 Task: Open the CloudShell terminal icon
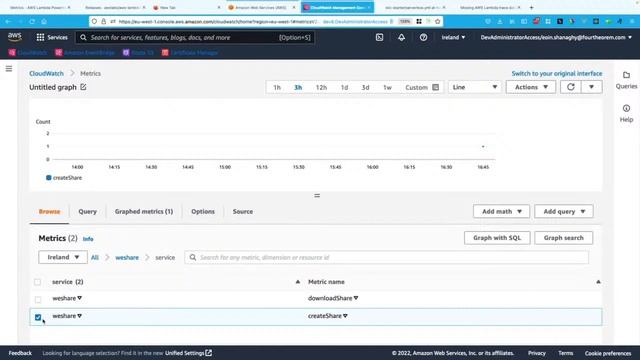(x=380, y=37)
